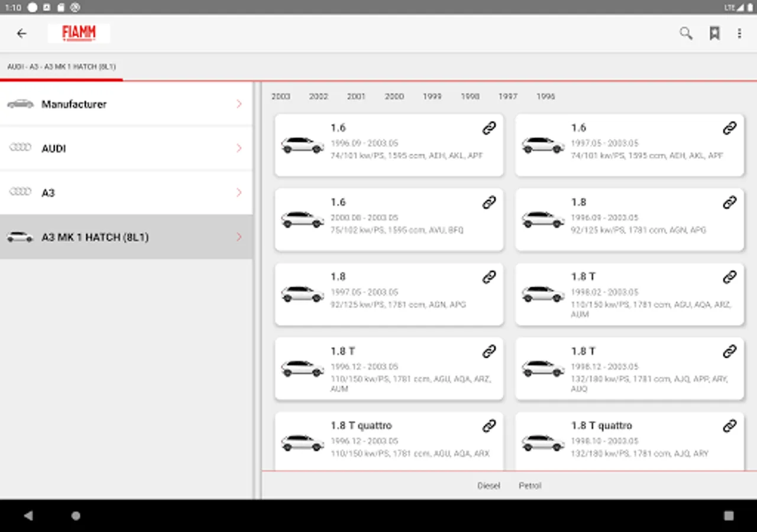Tap link icon on 1.8 T quattro 1998.10 card

click(x=730, y=426)
